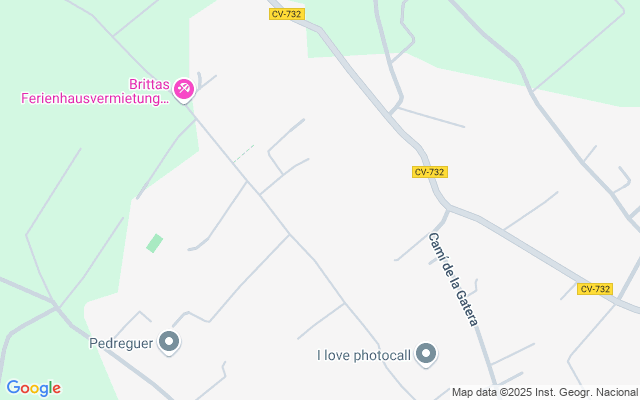This screenshot has height=400, width=640.
Task: Click the road junction left of Pedreguer
Action: pos(57,306)
